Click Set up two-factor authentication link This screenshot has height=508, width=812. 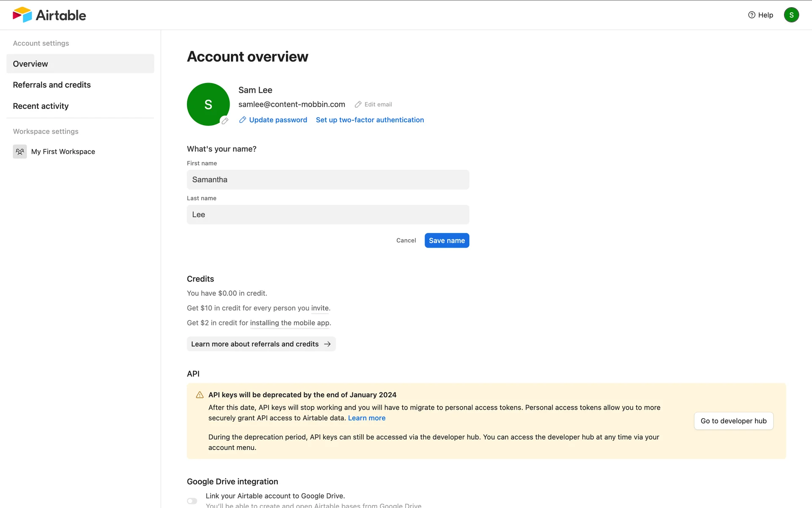click(370, 120)
